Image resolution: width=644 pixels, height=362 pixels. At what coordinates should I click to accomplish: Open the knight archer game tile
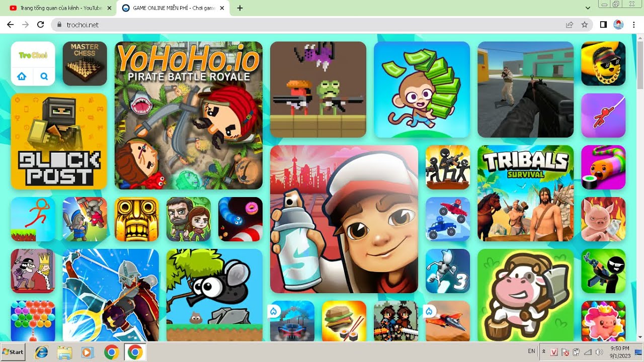[x=111, y=295]
